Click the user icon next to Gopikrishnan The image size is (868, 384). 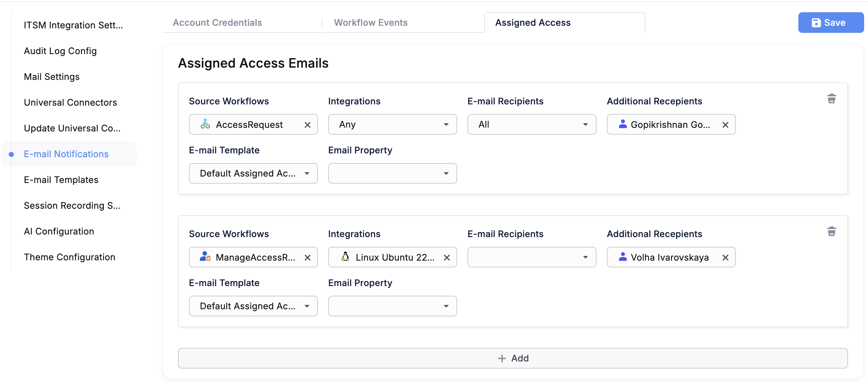point(622,124)
